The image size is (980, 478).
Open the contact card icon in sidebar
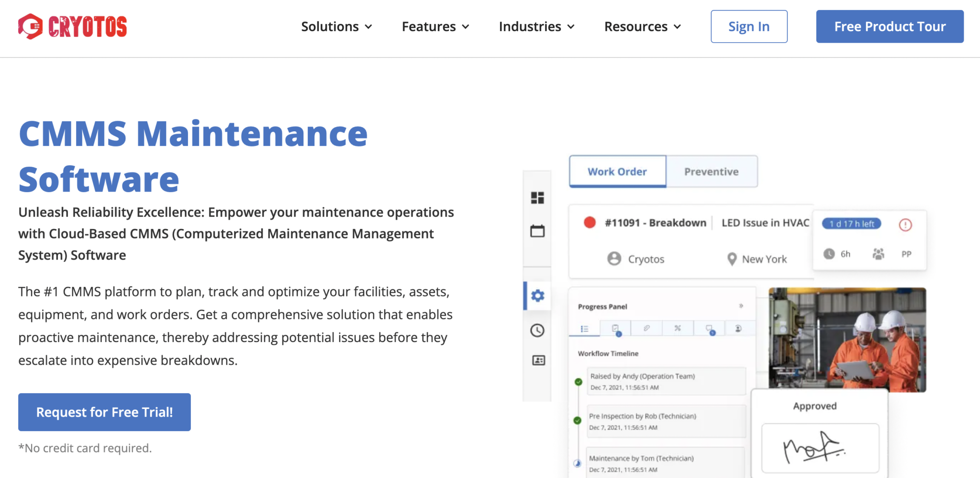[538, 360]
